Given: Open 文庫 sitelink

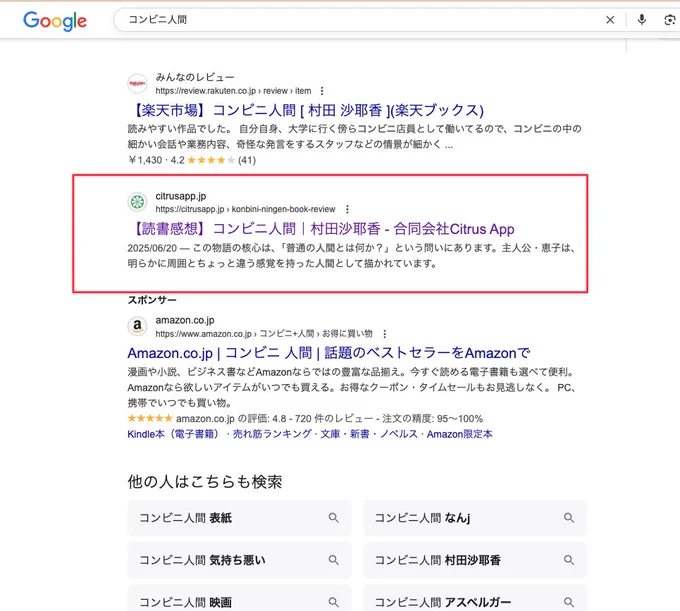Looking at the screenshot, I should (x=330, y=434).
